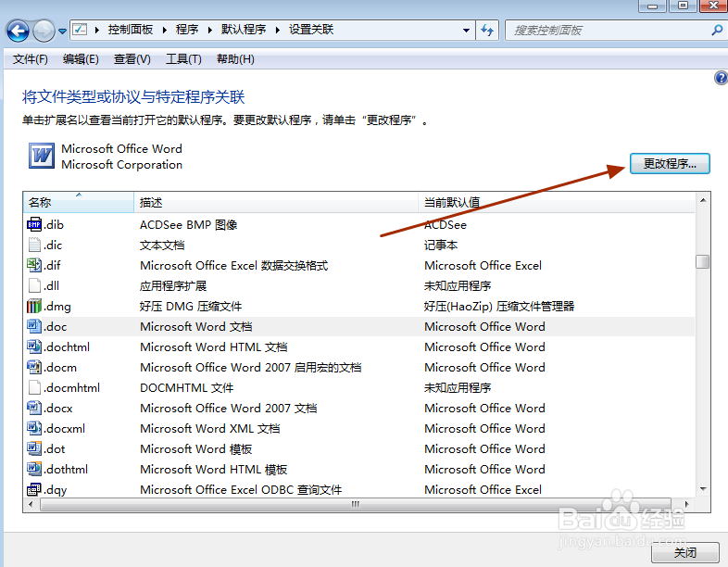Select 程序 in the address bar
Image resolution: width=728 pixels, height=567 pixels.
click(187, 30)
